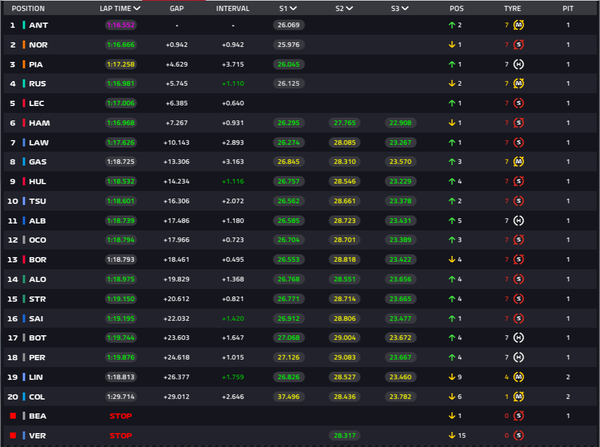Click HUL's soft tyre icon
600x447 pixels.
pyautogui.click(x=518, y=181)
